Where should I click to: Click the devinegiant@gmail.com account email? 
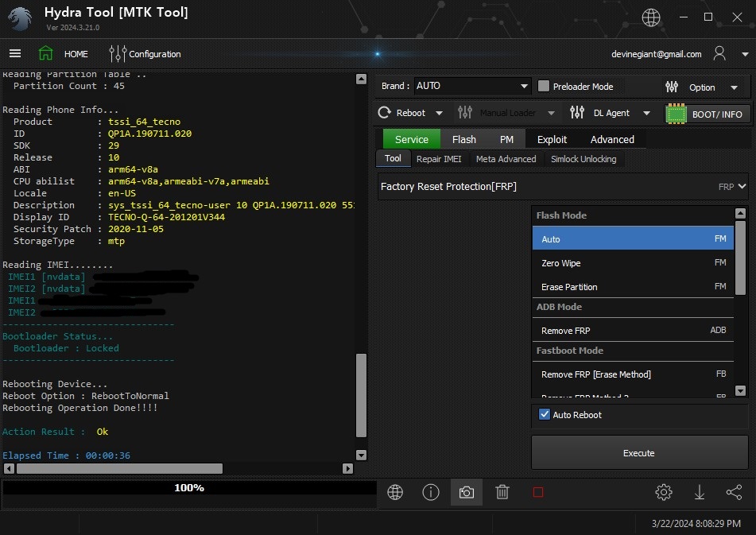point(656,54)
